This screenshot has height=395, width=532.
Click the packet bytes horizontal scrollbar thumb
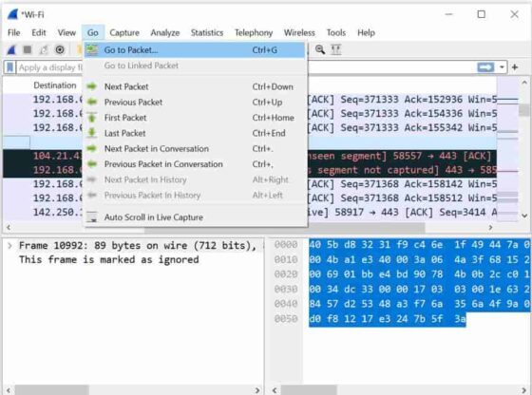[309, 390]
